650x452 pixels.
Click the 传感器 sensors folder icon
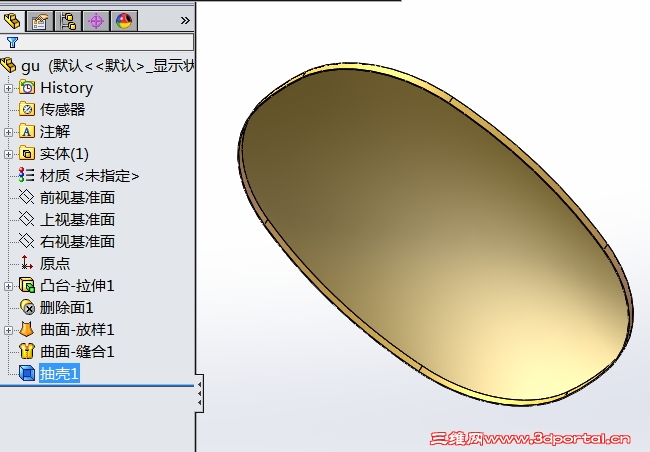(x=27, y=109)
